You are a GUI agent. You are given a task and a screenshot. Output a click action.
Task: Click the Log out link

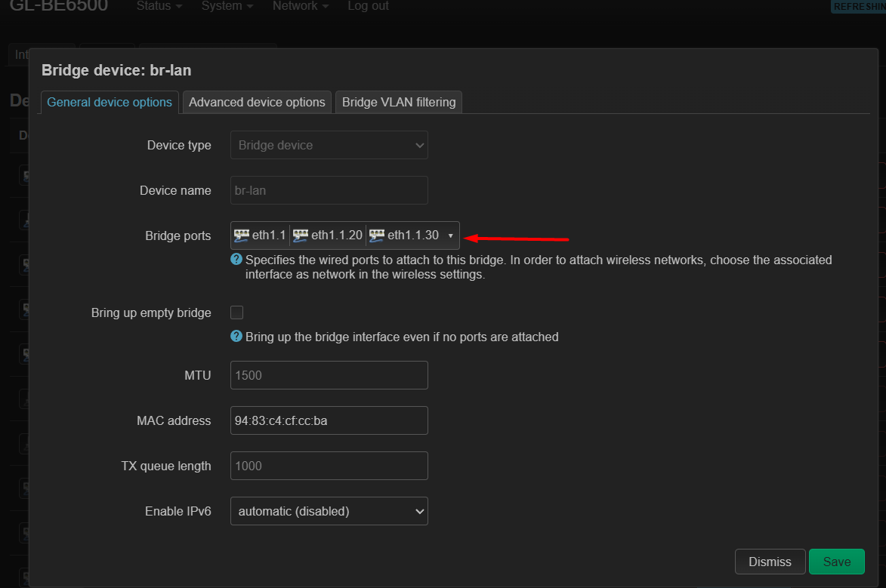(368, 6)
